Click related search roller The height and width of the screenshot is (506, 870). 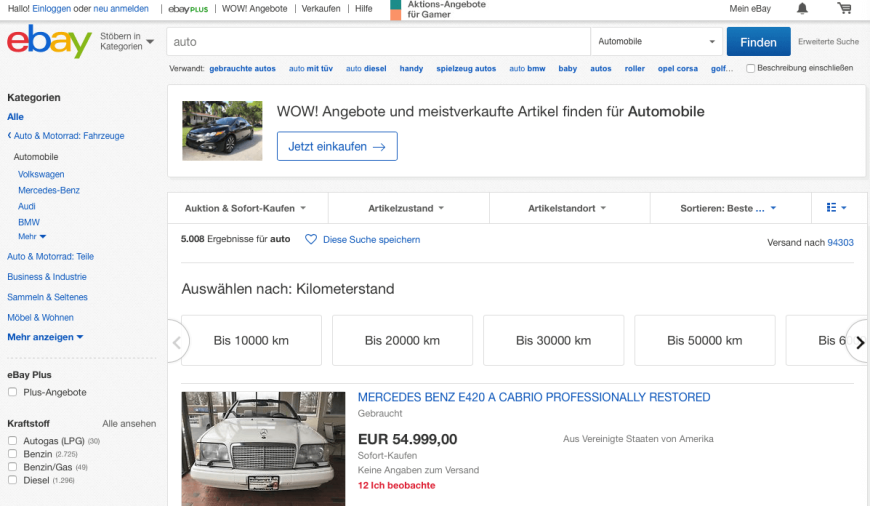coord(635,69)
